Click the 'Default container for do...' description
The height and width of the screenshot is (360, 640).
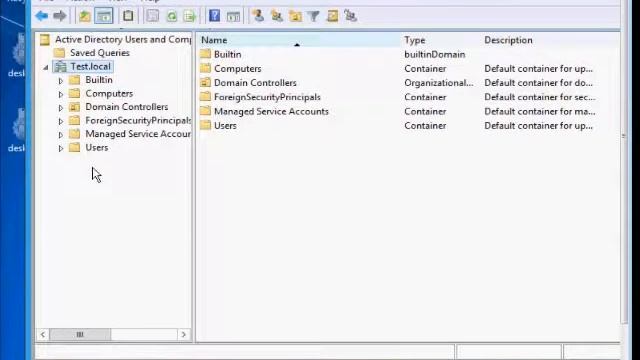pos(538,83)
